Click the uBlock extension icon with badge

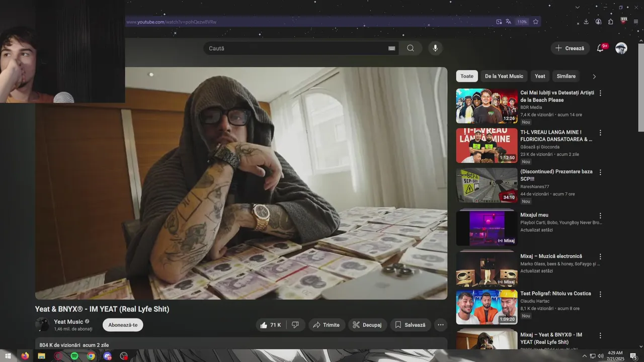[x=624, y=21]
